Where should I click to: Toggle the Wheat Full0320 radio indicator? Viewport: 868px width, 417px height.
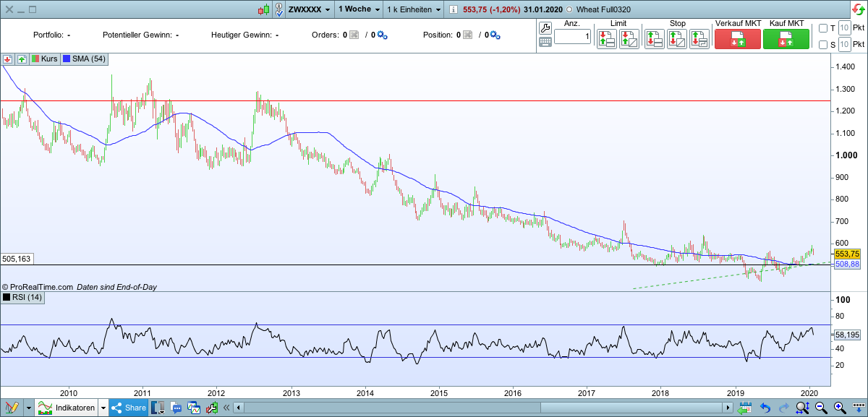click(x=569, y=9)
